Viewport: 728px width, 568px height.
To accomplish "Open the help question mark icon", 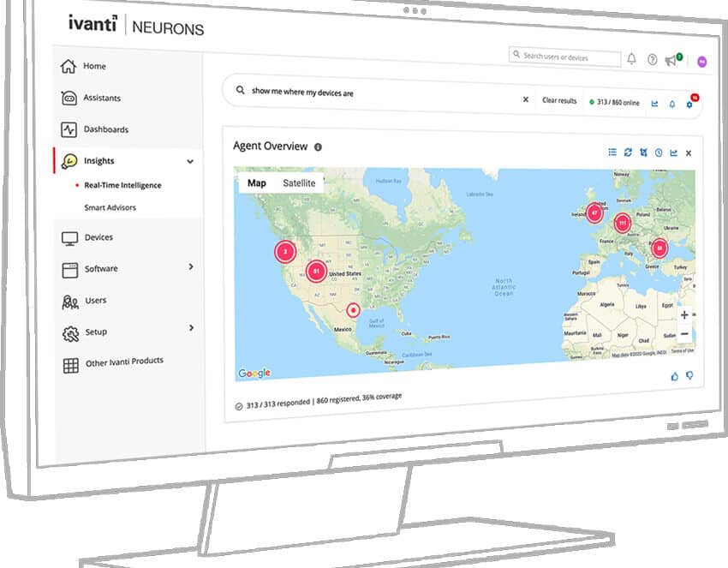I will coord(653,59).
